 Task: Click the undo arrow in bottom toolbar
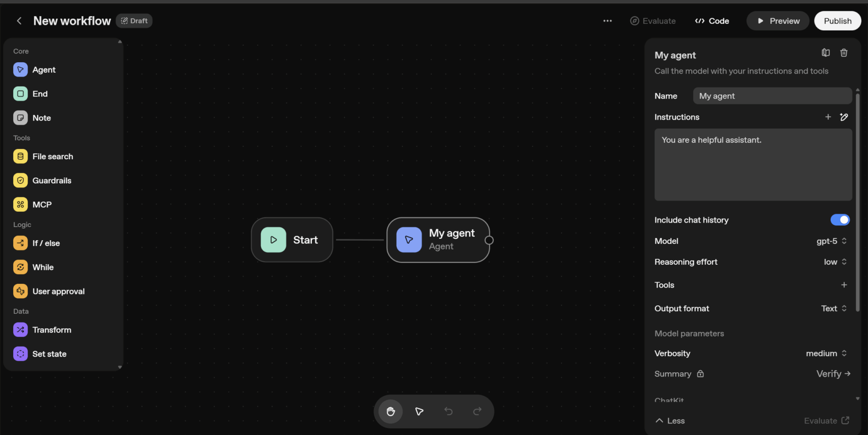(x=448, y=411)
